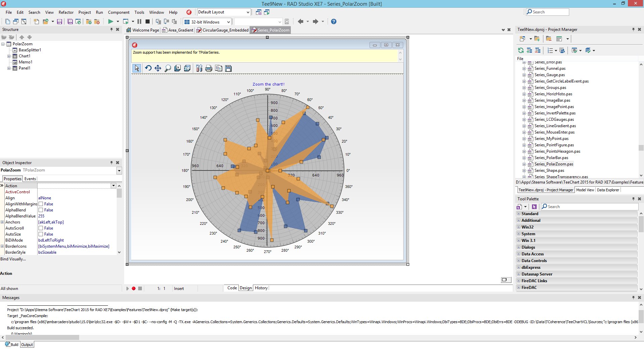This screenshot has width=644, height=349.
Task: Click the Expand all icon in Project Manager
Action: pyautogui.click(x=529, y=50)
